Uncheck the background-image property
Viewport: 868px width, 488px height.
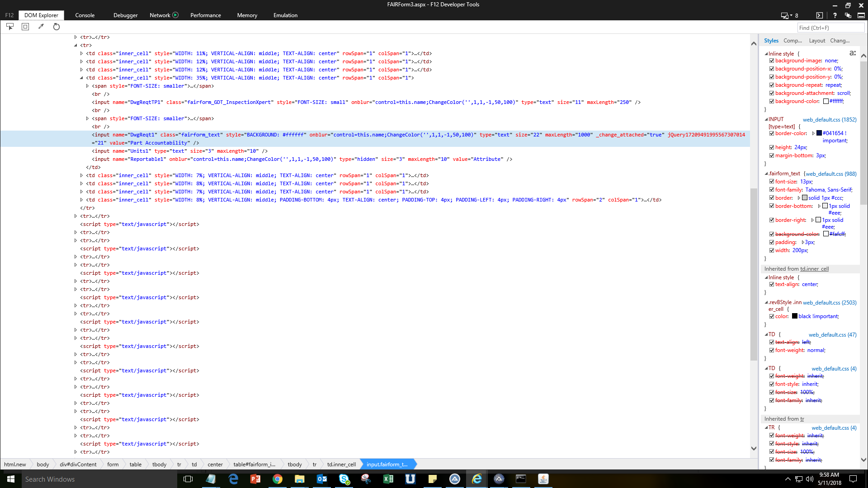pos(772,61)
